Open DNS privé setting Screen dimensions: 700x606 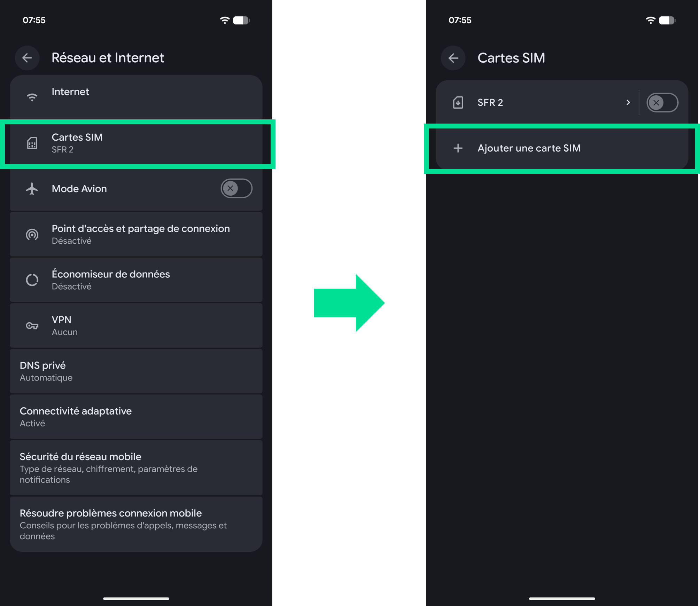point(136,371)
